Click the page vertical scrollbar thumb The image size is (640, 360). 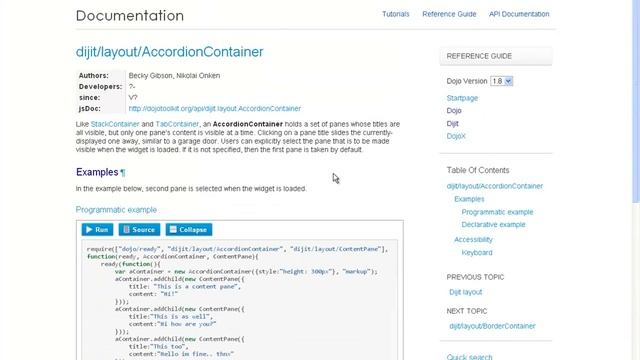click(636, 101)
